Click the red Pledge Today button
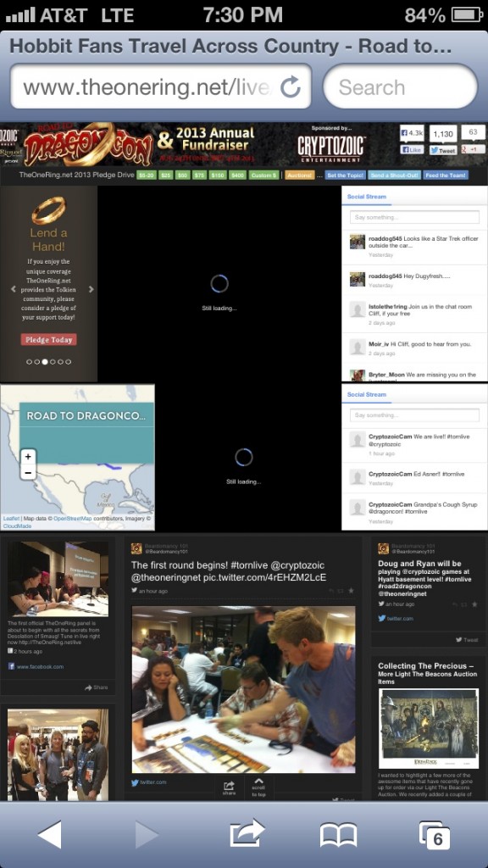 [48, 340]
